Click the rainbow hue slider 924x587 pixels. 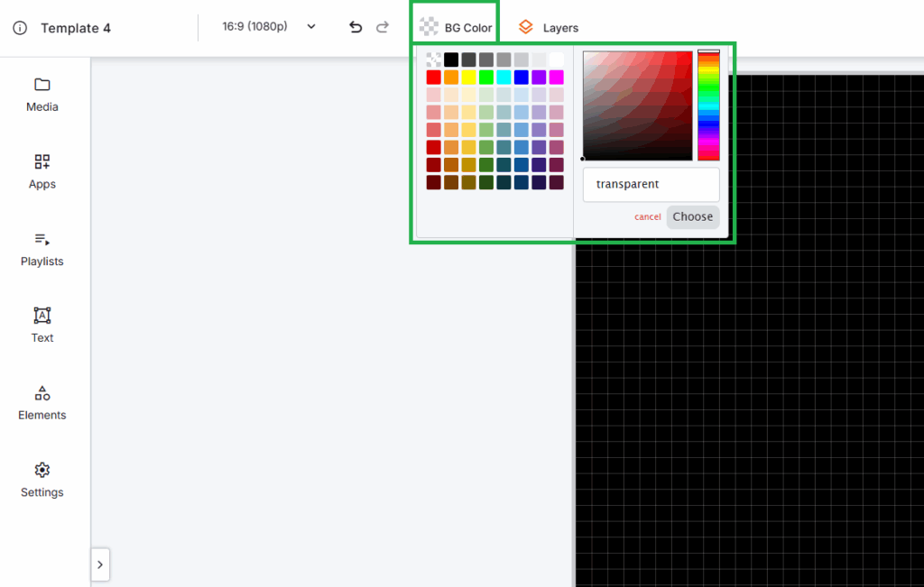click(708, 105)
